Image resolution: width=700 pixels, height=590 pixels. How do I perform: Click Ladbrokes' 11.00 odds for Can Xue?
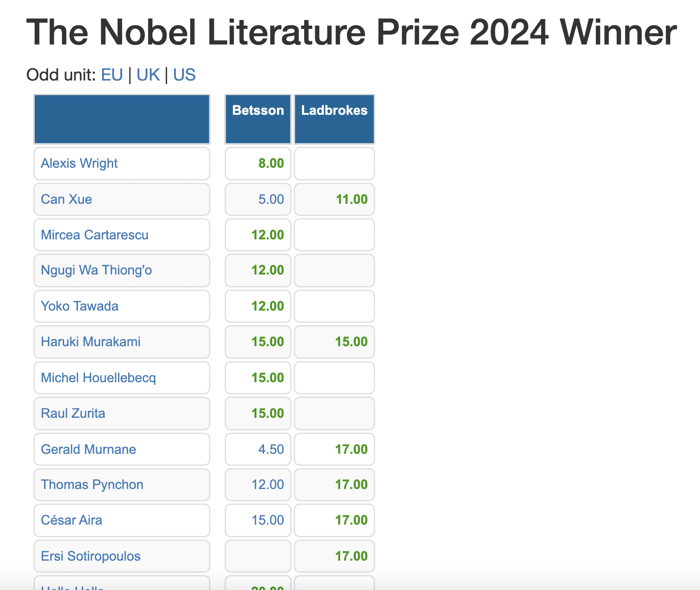351,199
